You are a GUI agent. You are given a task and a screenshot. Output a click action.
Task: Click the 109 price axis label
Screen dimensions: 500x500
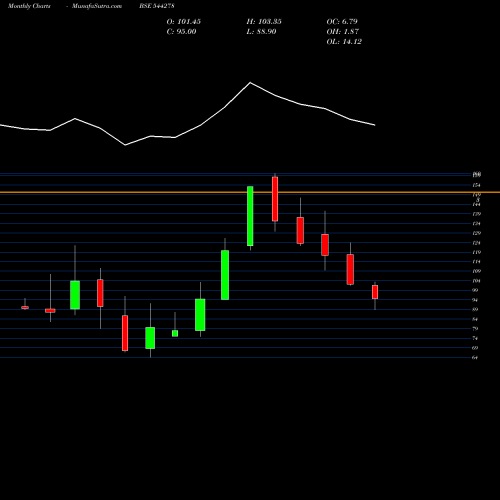(x=477, y=271)
